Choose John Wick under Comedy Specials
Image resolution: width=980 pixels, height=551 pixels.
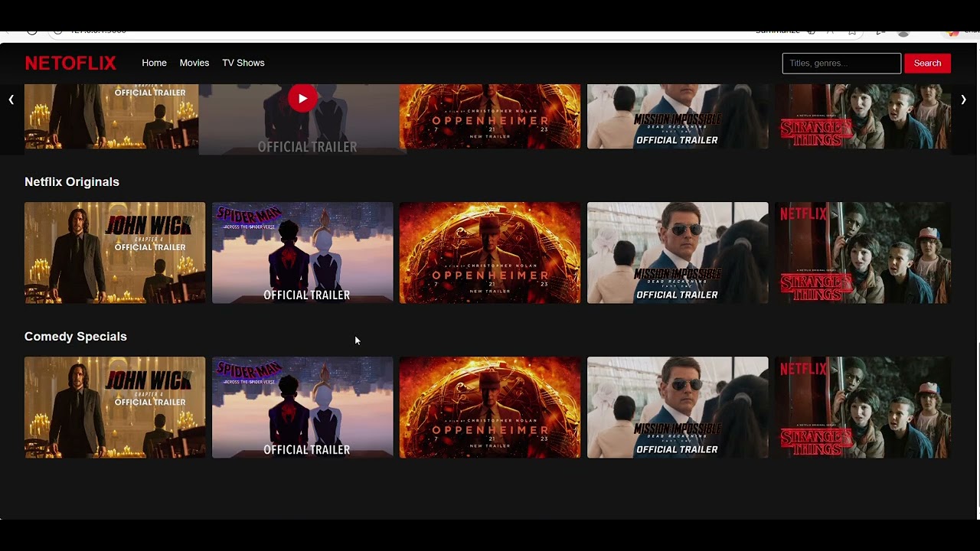click(115, 407)
